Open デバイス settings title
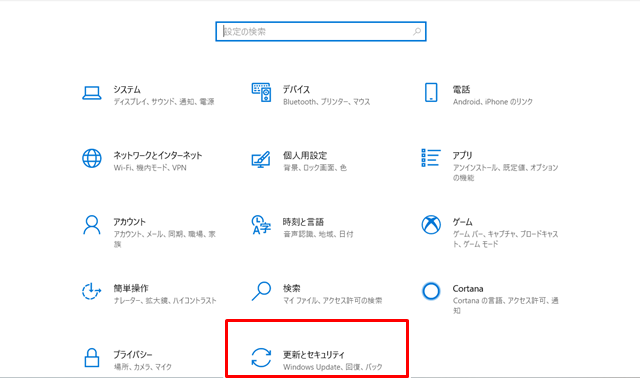The width and height of the screenshot is (640, 380). point(296,89)
